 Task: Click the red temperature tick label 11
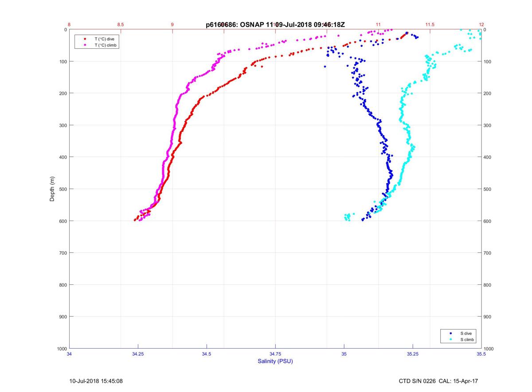[x=378, y=25]
